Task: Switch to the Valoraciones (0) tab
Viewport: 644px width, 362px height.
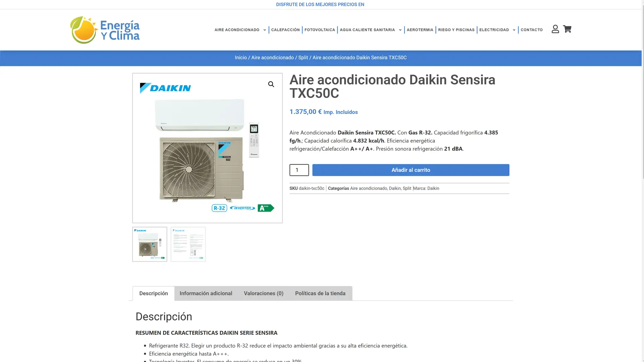Action: coord(264,293)
